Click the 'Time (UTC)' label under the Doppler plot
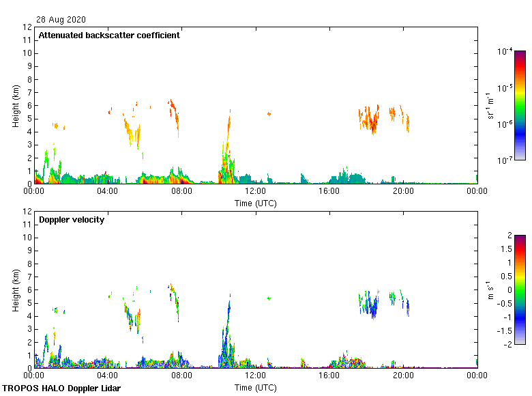Viewport: 532px width, 396px height. [256, 387]
